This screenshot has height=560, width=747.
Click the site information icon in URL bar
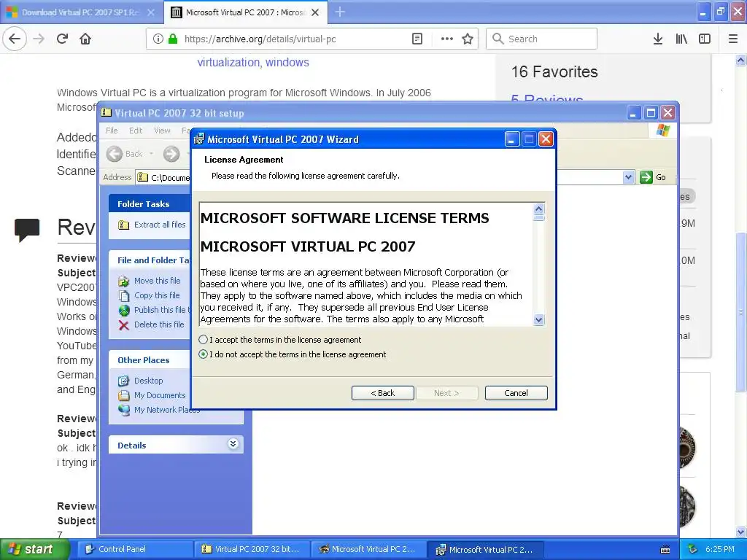(x=158, y=39)
